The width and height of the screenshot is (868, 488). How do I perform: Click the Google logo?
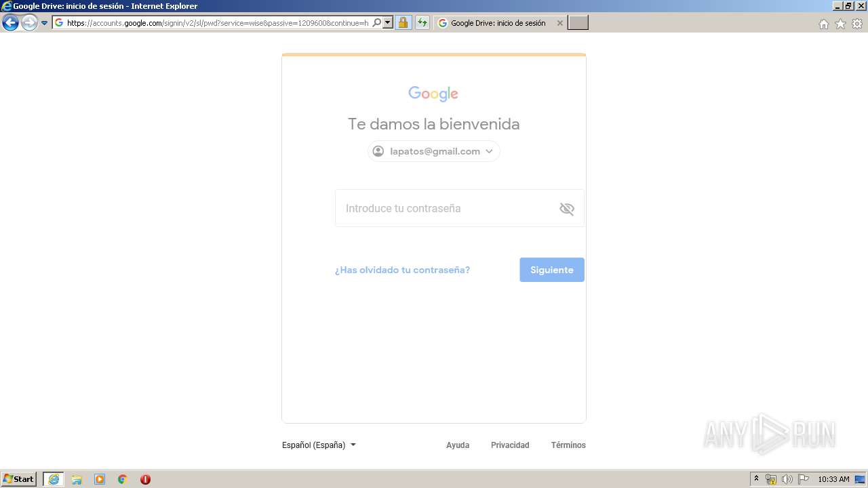(x=433, y=94)
